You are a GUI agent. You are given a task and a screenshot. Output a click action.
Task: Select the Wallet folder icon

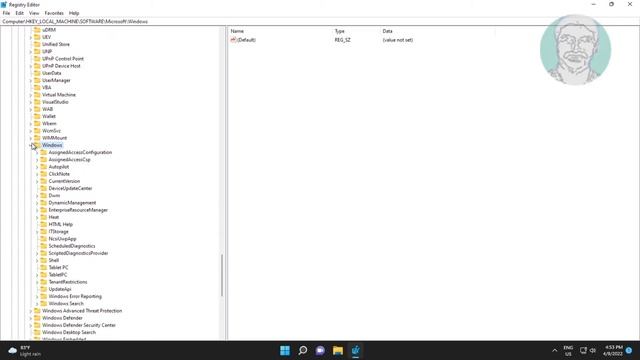pyautogui.click(x=37, y=116)
